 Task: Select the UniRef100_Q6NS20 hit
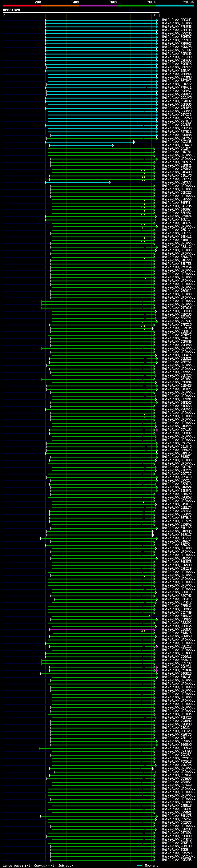pyautogui.click(x=177, y=375)
